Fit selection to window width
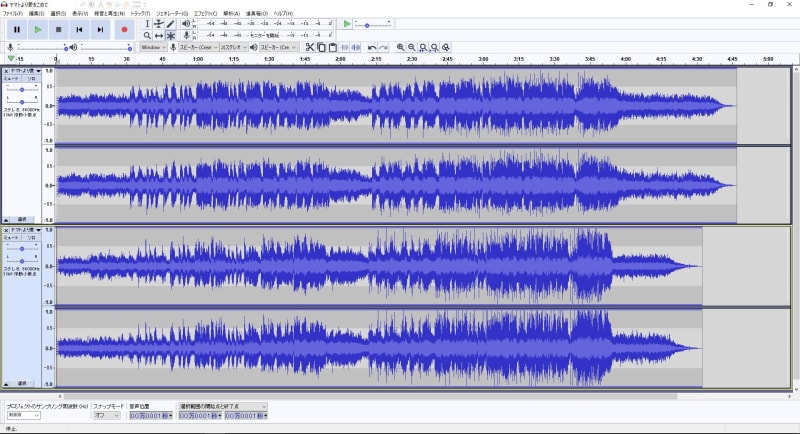 423,47
